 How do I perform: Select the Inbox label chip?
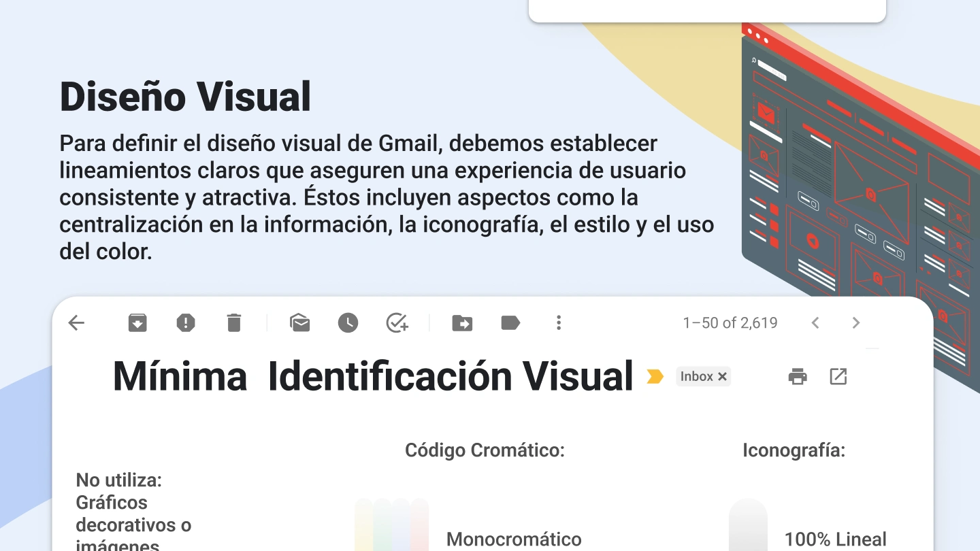point(703,377)
